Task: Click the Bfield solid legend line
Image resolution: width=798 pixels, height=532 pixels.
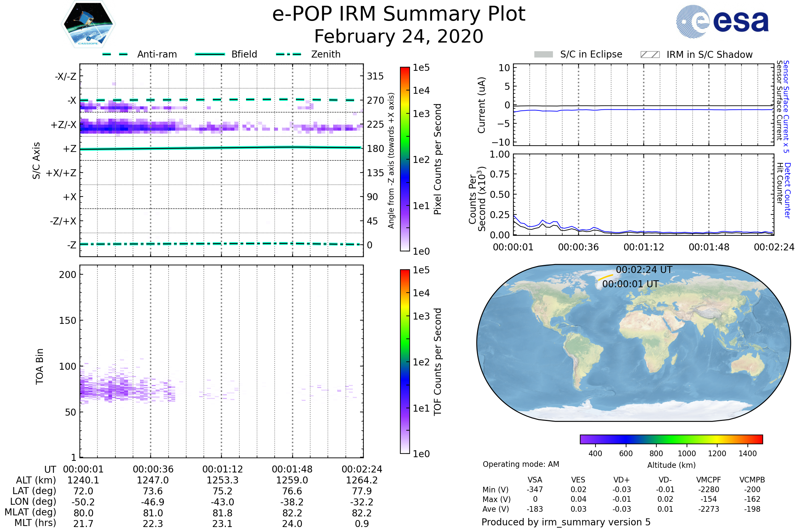Action: point(210,54)
